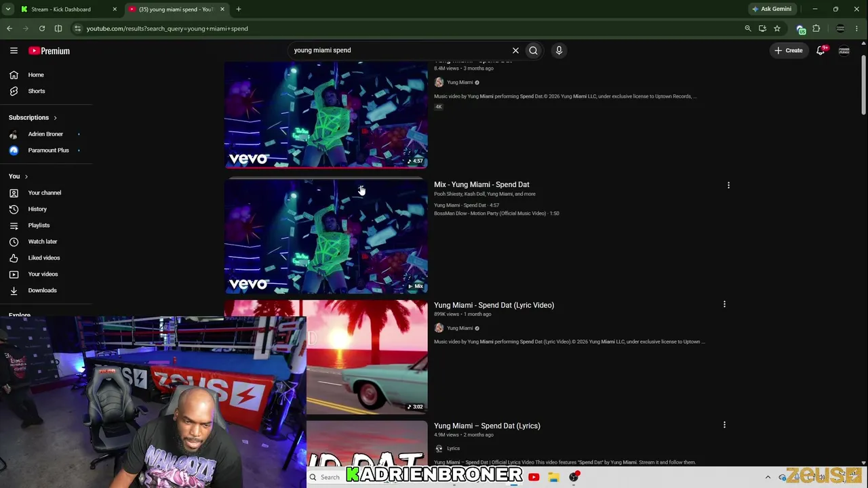Open the Lyrics channel on the last result

coord(453,449)
